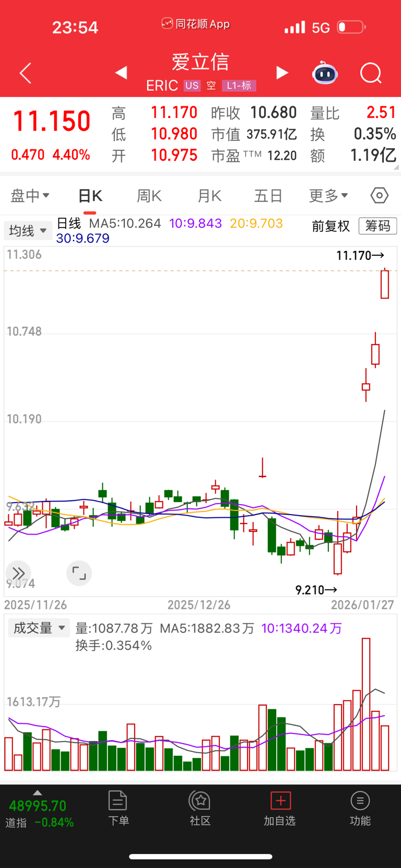Tap the 市值 375.91亿 value

click(272, 134)
